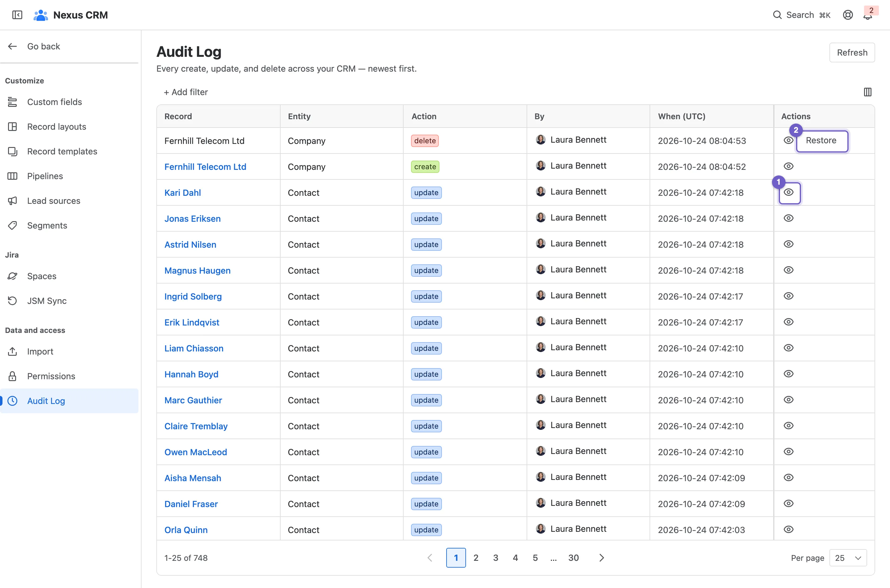
Task: Open Jonas Eriksen contact link
Action: (193, 219)
